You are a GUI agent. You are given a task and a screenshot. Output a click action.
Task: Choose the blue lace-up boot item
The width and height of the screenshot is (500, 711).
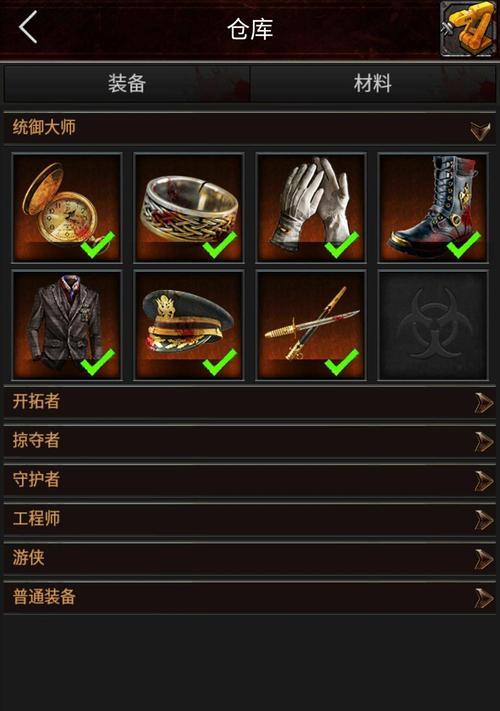pyautogui.click(x=433, y=208)
